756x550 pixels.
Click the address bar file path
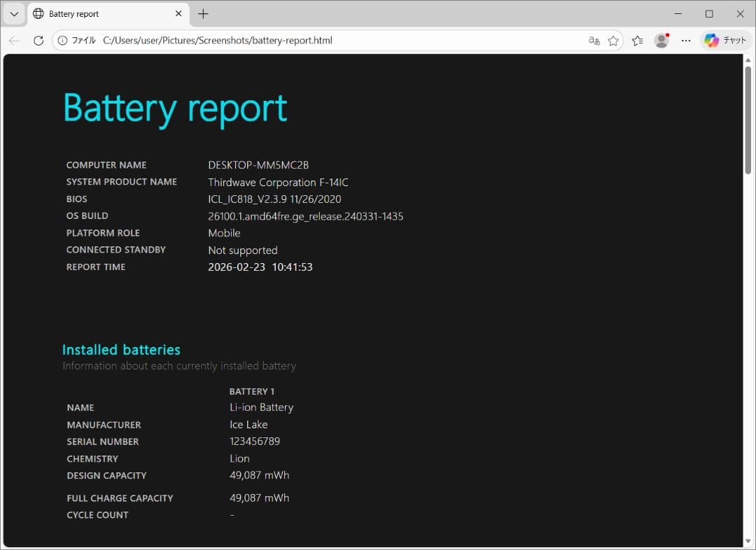pos(218,41)
